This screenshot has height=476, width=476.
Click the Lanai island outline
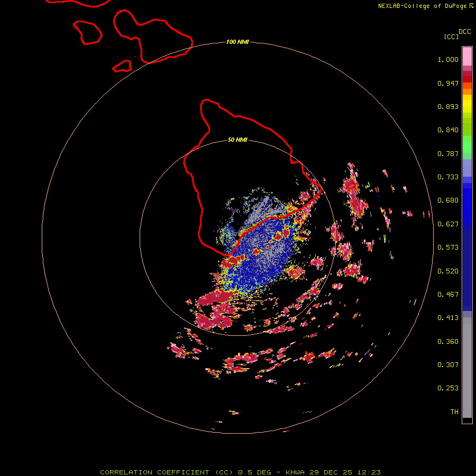pos(87,32)
